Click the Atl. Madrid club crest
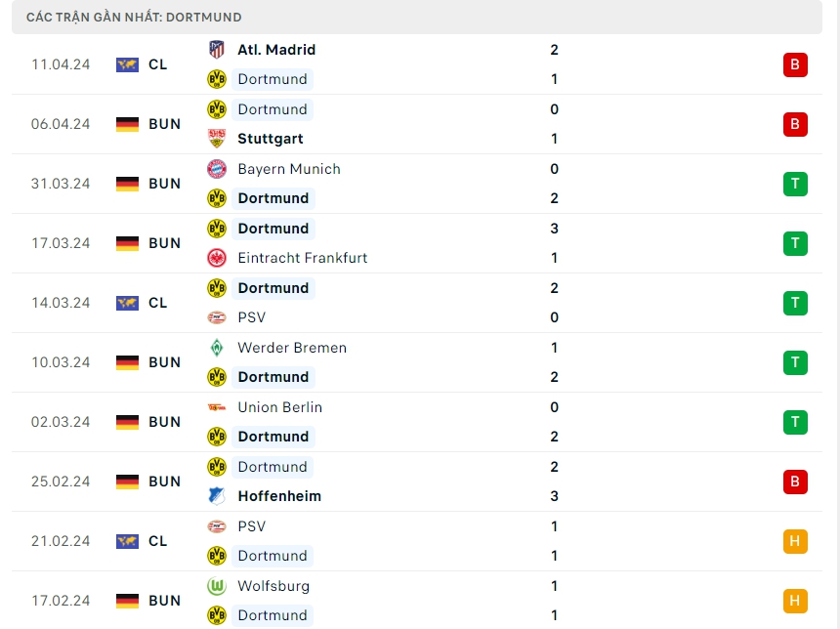The height and width of the screenshot is (629, 840). coord(217,50)
